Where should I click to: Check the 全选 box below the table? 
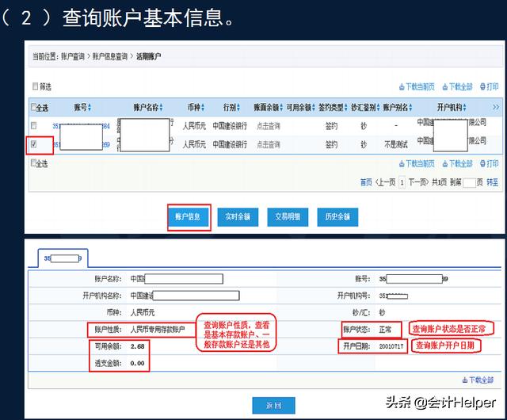point(33,162)
